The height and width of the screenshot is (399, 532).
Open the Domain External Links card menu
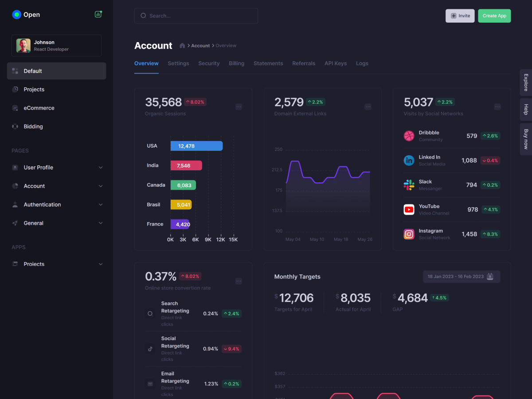pos(368,107)
